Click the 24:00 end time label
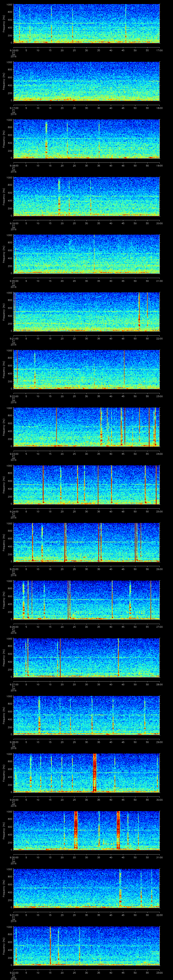 [159, 454]
